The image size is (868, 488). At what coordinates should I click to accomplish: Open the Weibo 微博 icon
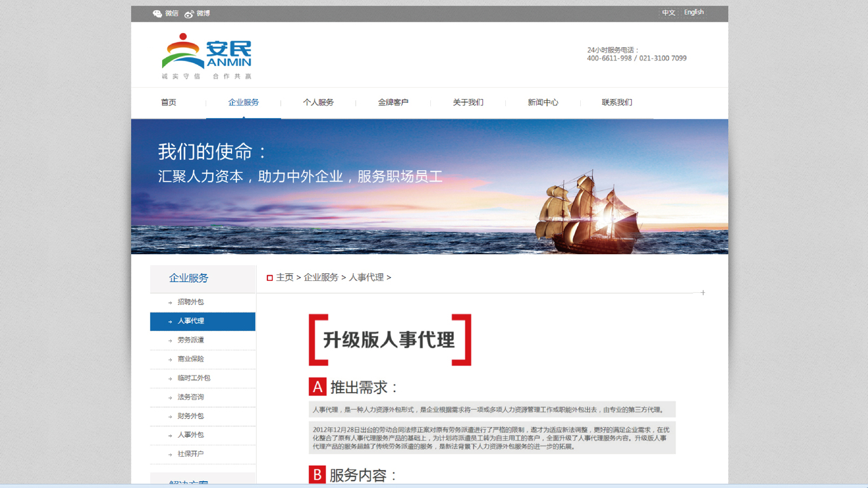[x=189, y=13]
